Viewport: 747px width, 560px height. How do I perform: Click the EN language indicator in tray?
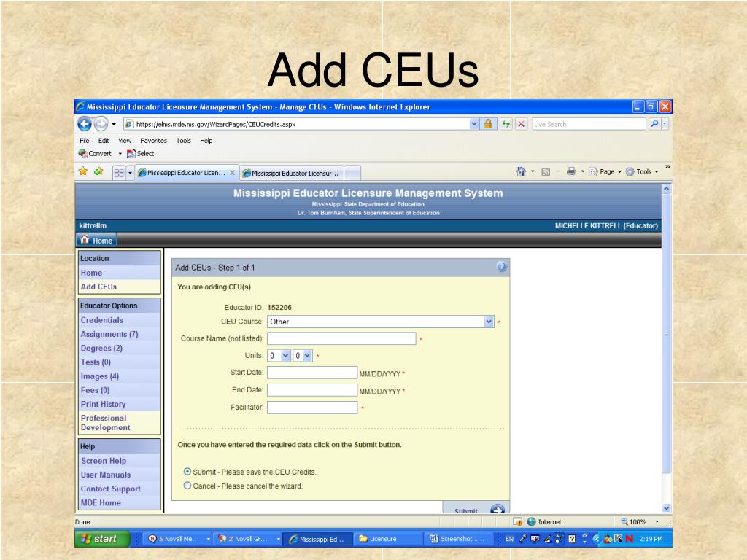pyautogui.click(x=509, y=539)
